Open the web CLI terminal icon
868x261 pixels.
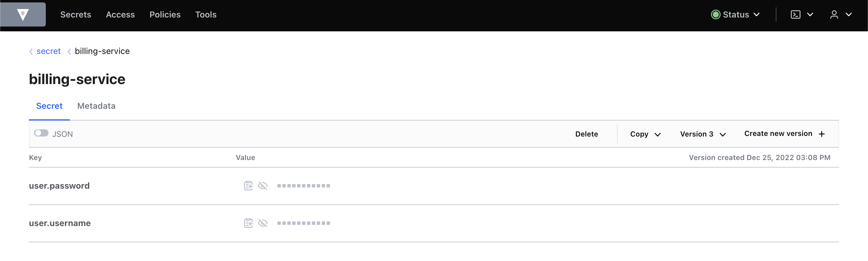coord(796,14)
